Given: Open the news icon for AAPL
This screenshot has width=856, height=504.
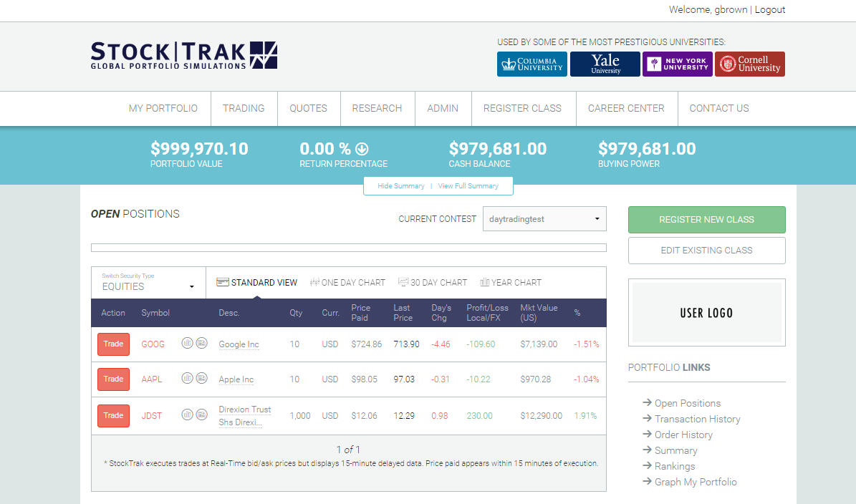Looking at the screenshot, I should pyautogui.click(x=202, y=378).
